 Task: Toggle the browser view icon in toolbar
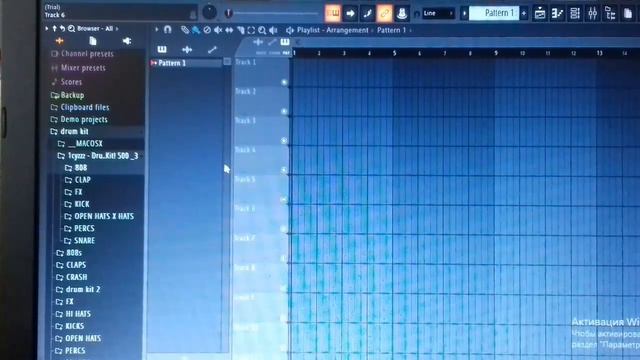[610, 13]
